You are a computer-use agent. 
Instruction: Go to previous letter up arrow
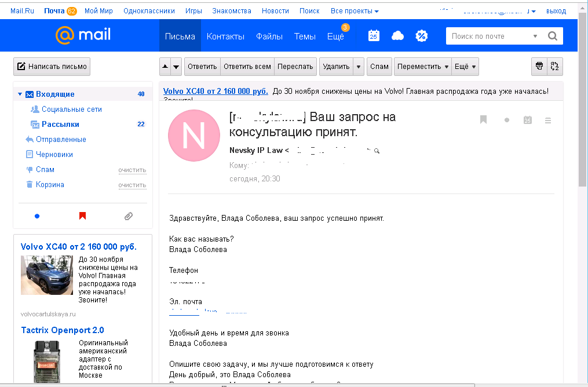click(165, 67)
